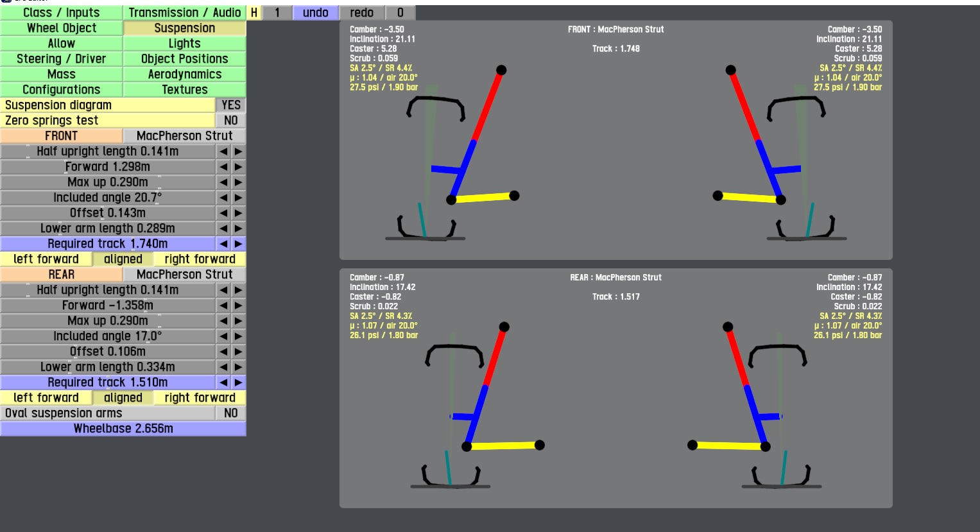Select rear 'right forward' alignment option
The width and height of the screenshot is (980, 532).
(200, 398)
